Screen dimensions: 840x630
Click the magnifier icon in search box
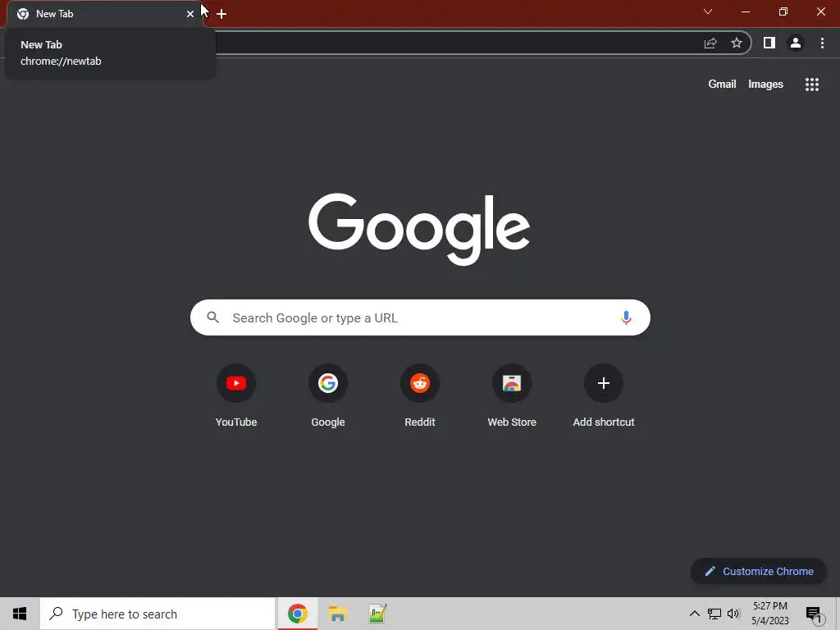point(213,317)
